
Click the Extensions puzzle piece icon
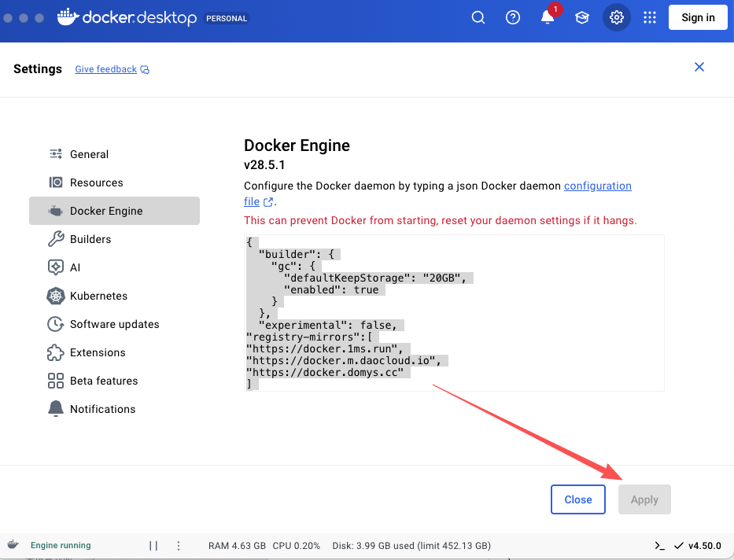pyautogui.click(x=55, y=352)
